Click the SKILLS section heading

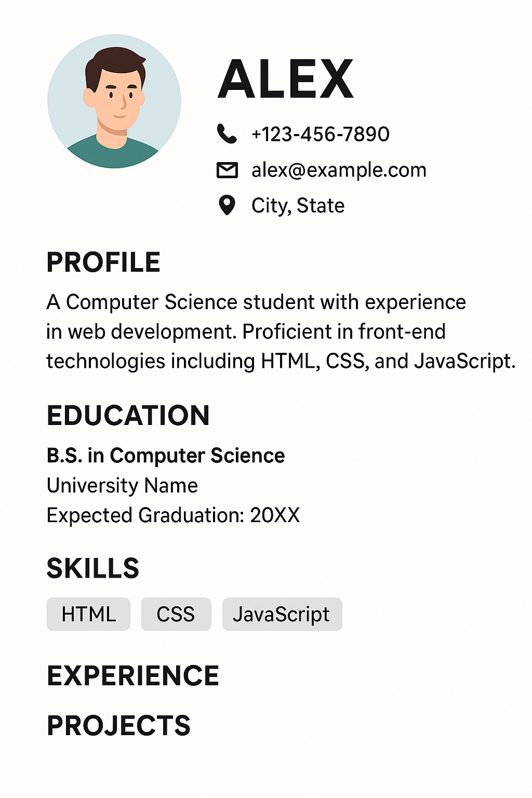93,568
